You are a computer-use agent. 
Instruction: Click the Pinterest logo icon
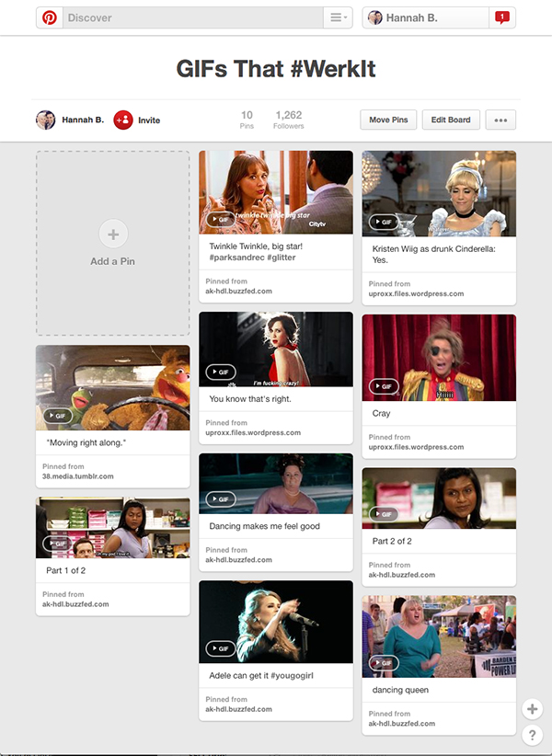coord(49,17)
